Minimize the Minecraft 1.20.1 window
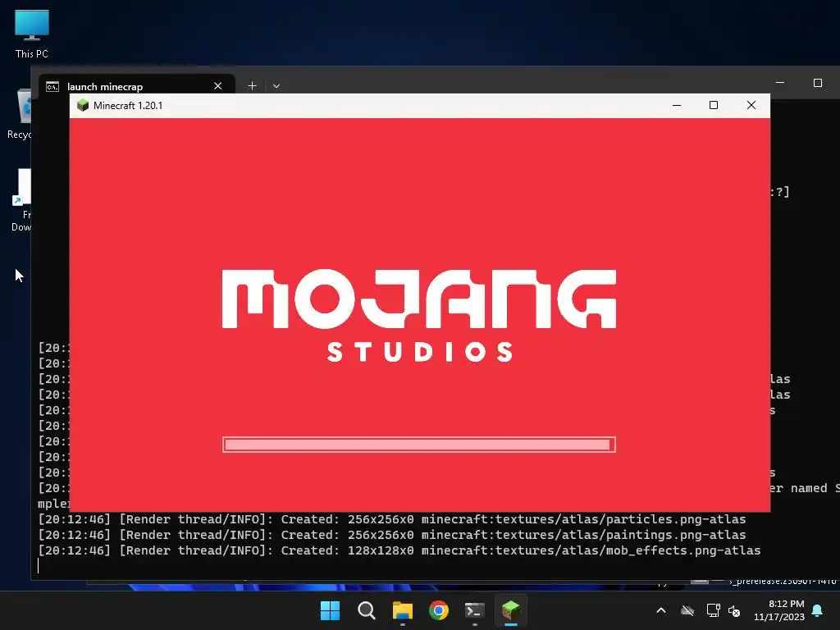This screenshot has width=840, height=630. point(677,106)
